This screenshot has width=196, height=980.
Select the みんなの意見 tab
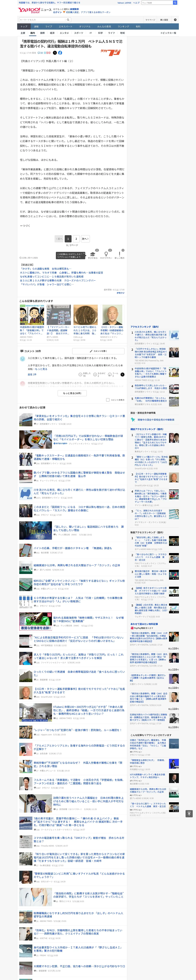click(x=104, y=27)
